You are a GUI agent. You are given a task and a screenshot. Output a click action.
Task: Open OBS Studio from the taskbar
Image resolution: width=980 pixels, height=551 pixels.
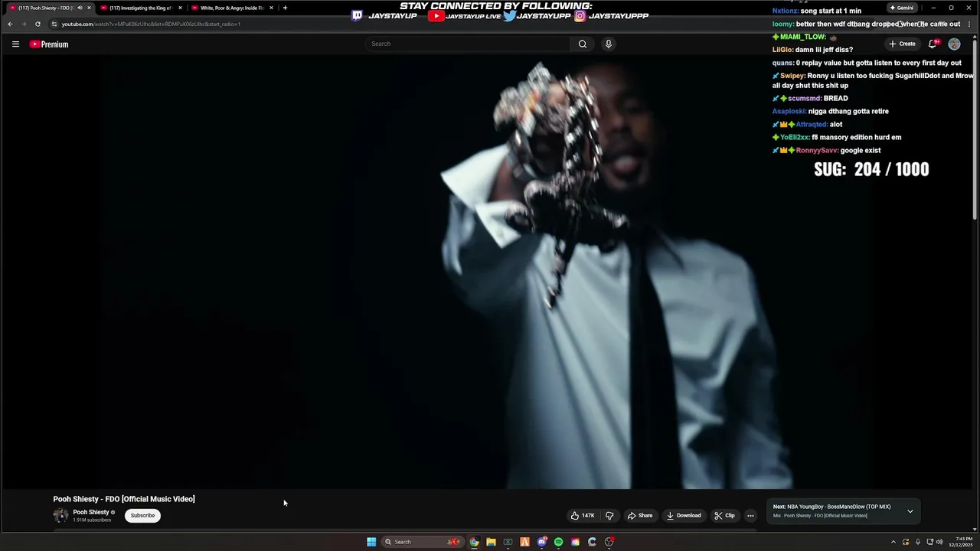pyautogui.click(x=609, y=542)
